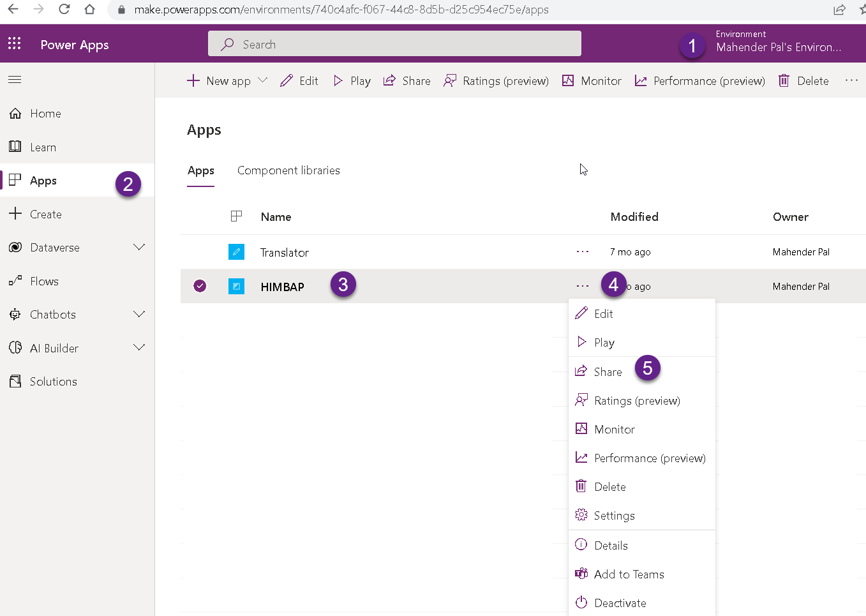Switch to the Component libraries tab
866x616 pixels.
pyautogui.click(x=288, y=170)
